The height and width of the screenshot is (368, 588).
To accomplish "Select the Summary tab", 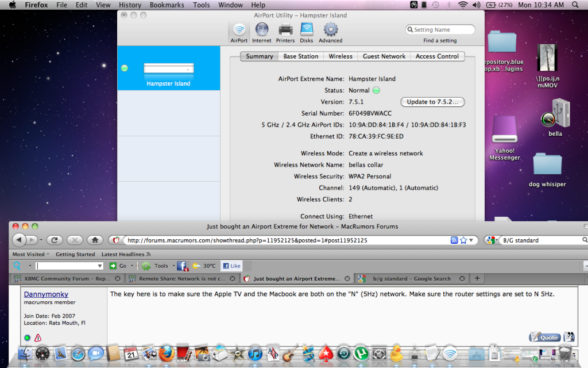I will [259, 56].
